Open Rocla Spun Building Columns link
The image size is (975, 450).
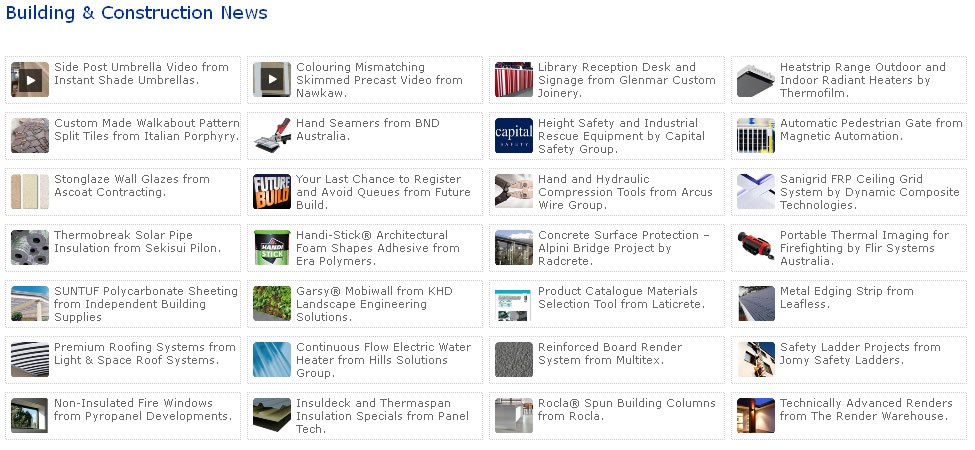627,409
